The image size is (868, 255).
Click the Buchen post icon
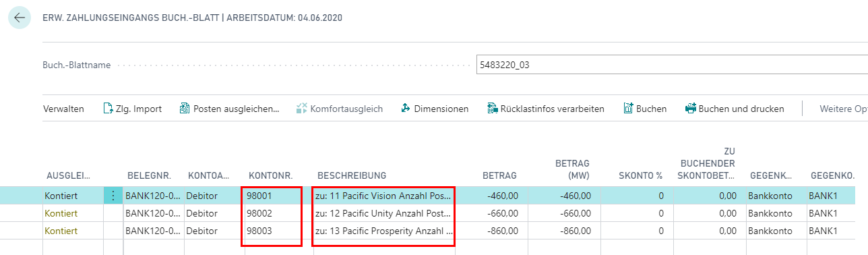(627, 109)
